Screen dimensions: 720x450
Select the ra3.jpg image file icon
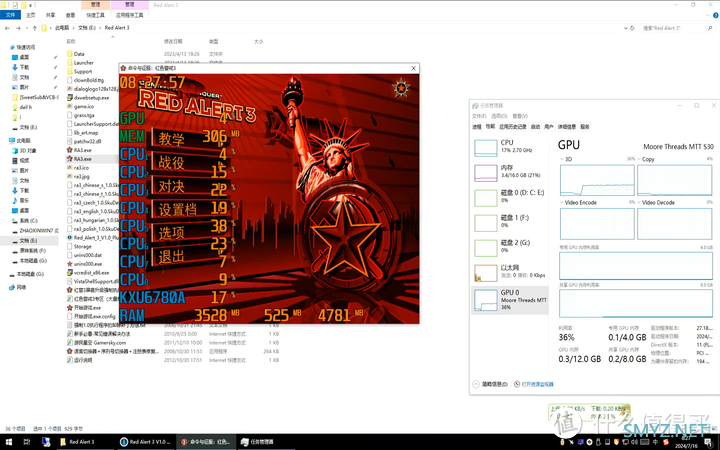(x=70, y=176)
